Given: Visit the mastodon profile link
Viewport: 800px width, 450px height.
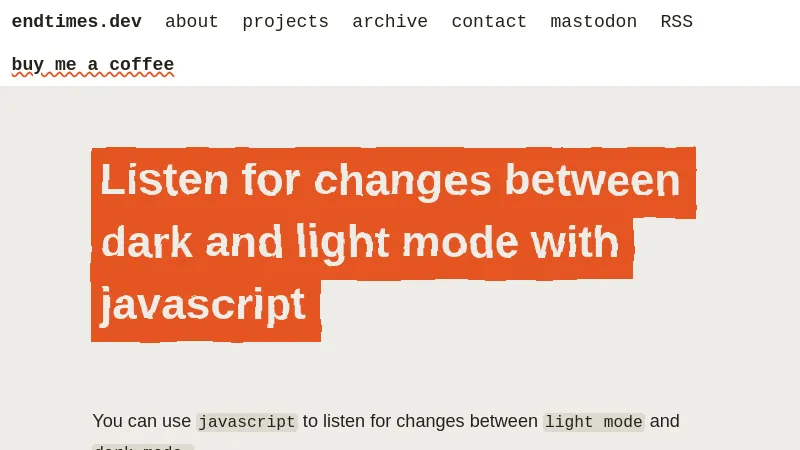Looking at the screenshot, I should [593, 22].
